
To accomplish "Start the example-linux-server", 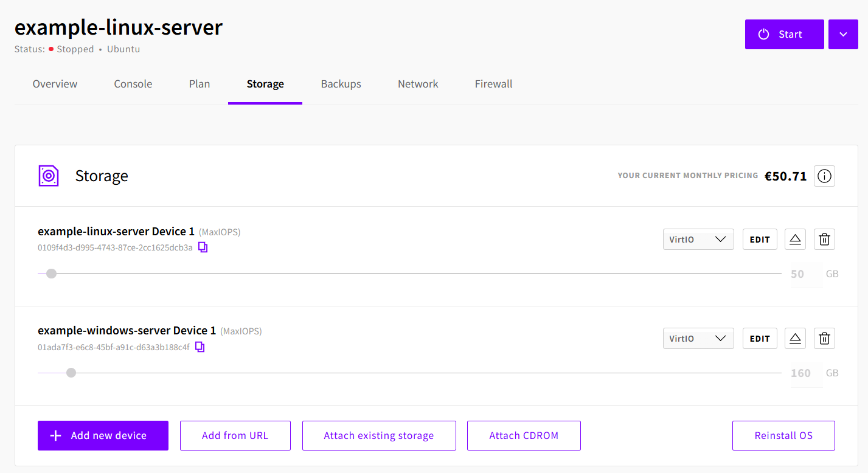I will point(784,35).
